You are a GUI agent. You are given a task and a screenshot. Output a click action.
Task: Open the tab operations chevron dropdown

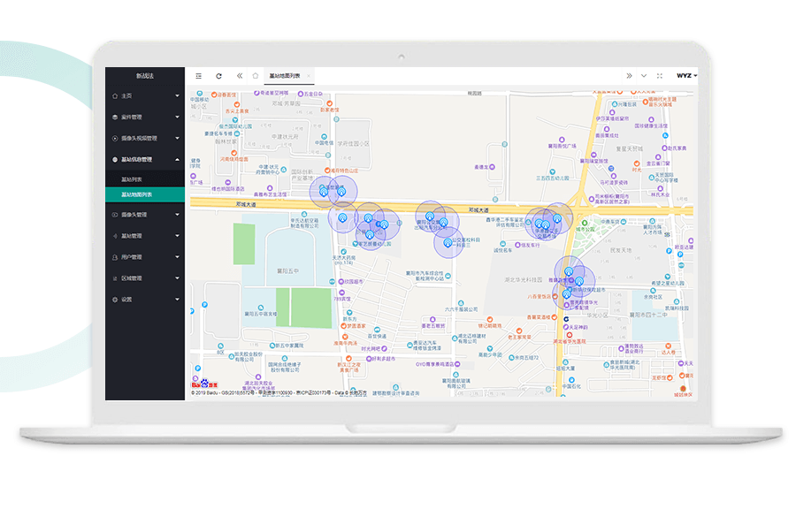point(644,76)
